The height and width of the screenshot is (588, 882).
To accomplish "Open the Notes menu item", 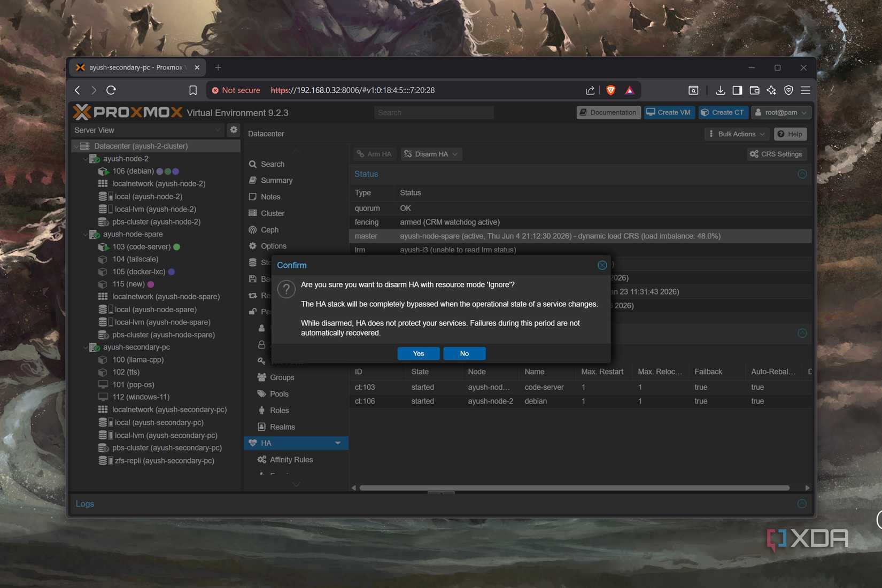I will [270, 197].
